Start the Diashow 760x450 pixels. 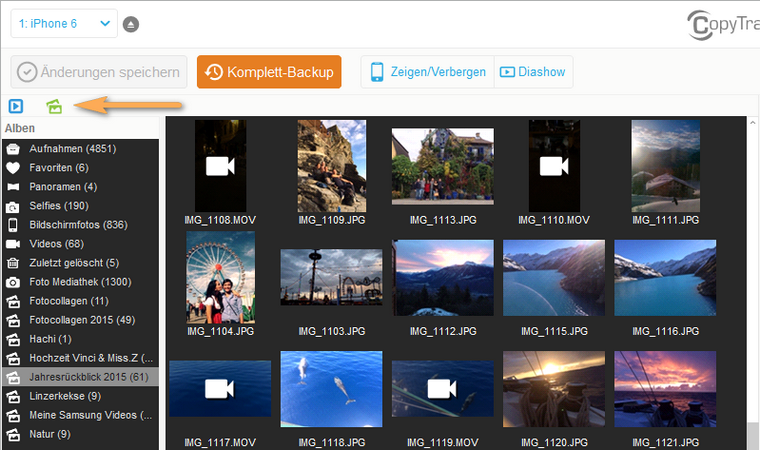(x=533, y=72)
